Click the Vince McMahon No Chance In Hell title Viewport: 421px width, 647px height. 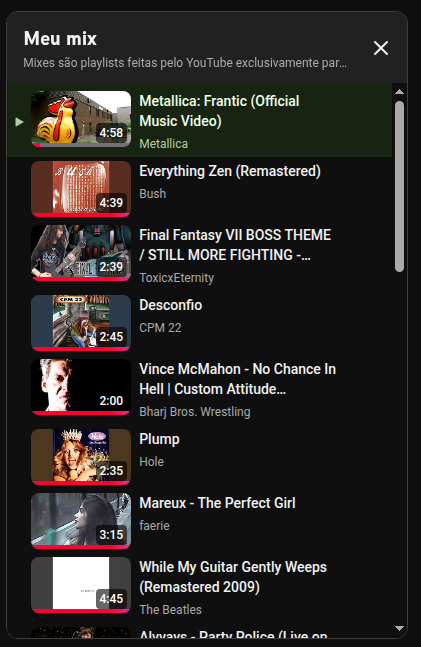tap(237, 379)
